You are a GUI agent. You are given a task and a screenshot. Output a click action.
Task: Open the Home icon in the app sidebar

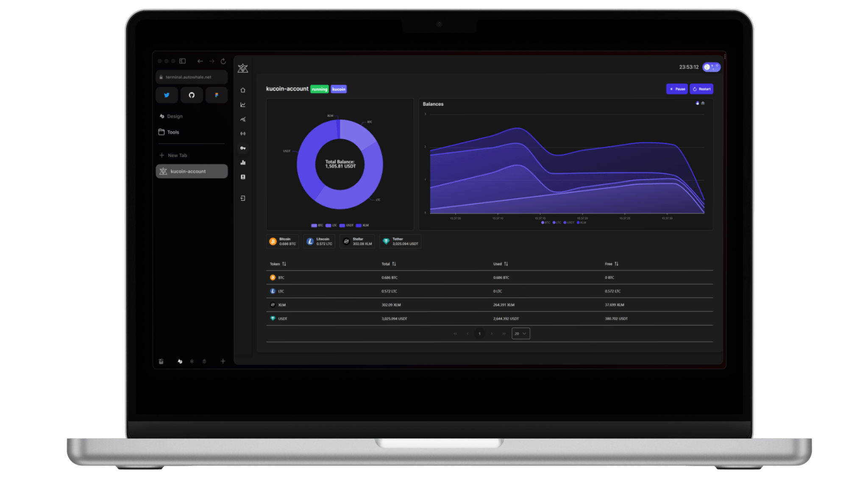243,90
